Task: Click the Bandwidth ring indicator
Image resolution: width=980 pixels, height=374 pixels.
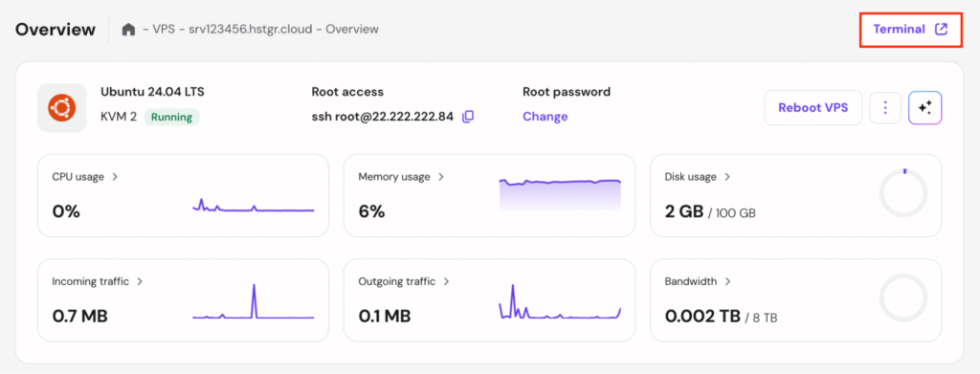Action: (x=903, y=297)
